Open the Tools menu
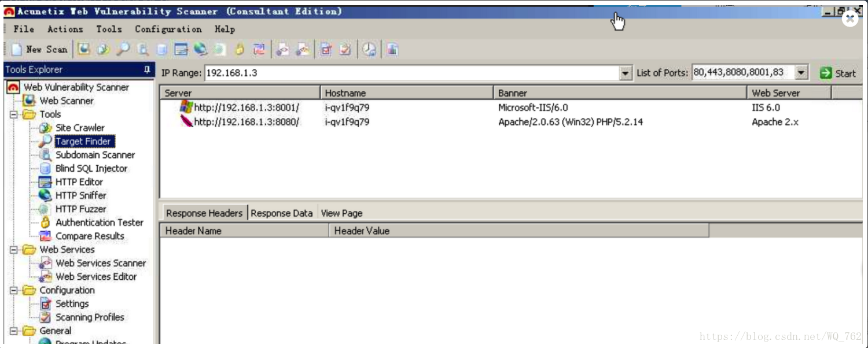Image resolution: width=868 pixels, height=348 pixels. (x=109, y=29)
